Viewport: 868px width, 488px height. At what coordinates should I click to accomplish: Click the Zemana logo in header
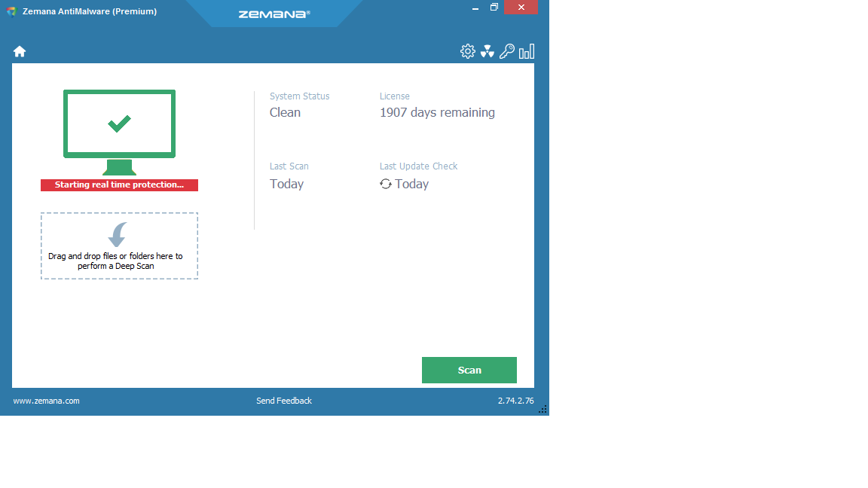click(274, 14)
